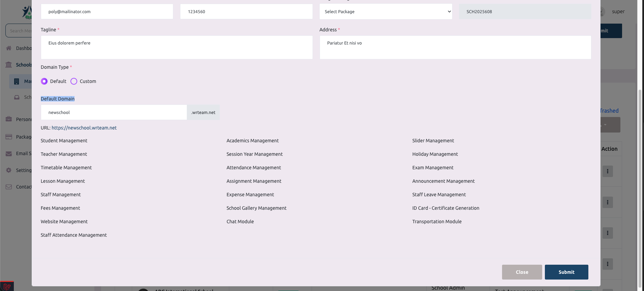
Task: Open the gray dropdown button under Trashed
Action: tap(610, 125)
